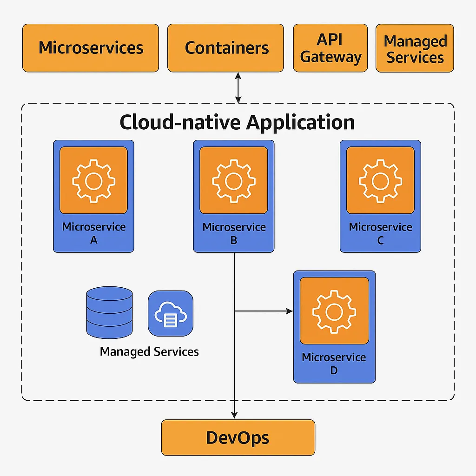Click the orange Managed Services box
The height and width of the screenshot is (476, 476).
[415, 48]
